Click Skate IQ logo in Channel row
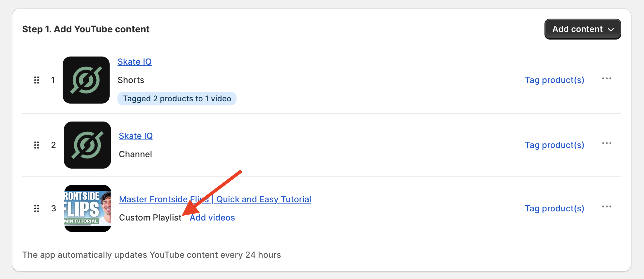The width and height of the screenshot is (644, 279). [87, 145]
